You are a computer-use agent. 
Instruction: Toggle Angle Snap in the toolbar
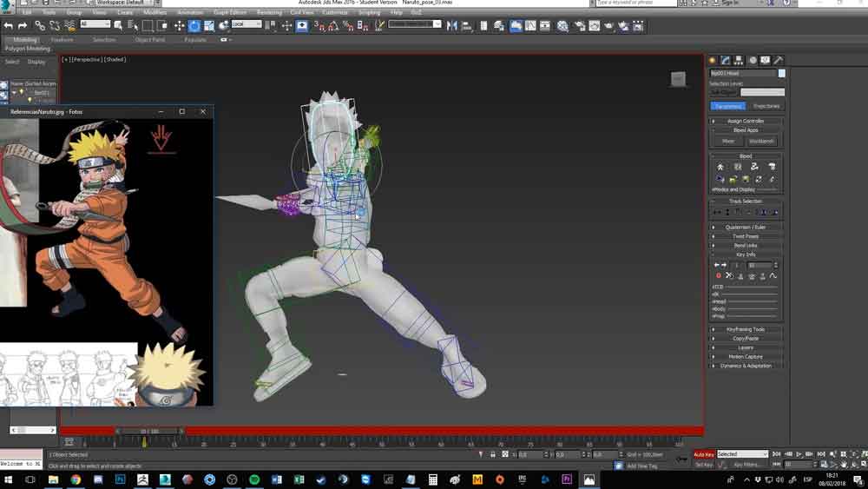click(x=334, y=25)
